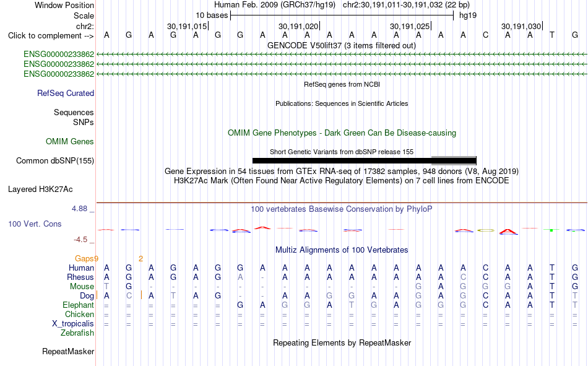Click the Sequences track label
Viewport: 588px width, 366px height.
point(74,112)
